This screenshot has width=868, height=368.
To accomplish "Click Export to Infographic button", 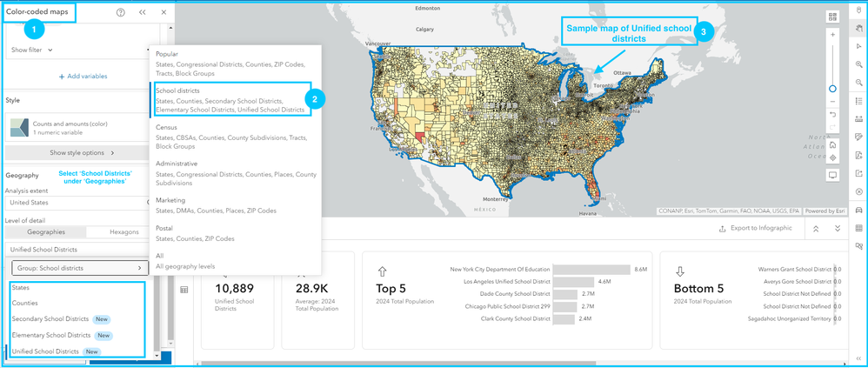I will (755, 228).
